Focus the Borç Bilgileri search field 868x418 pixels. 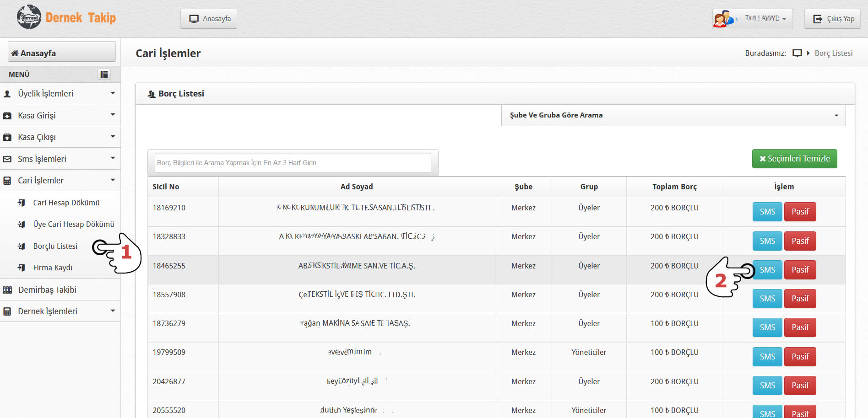coord(293,163)
